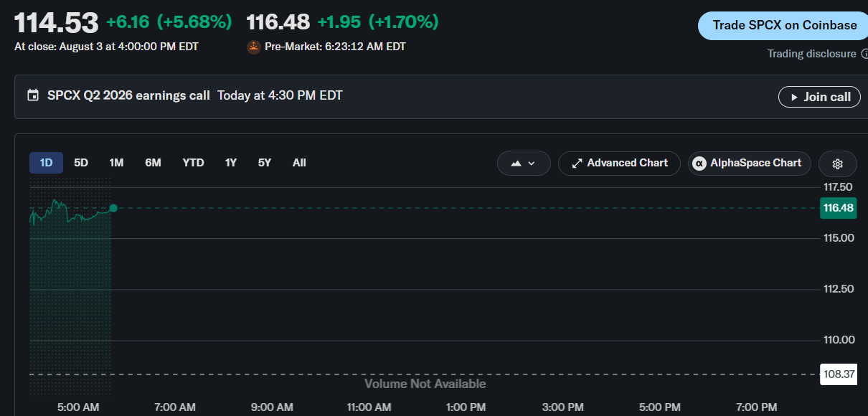Viewport: 868px width, 416px height.
Task: Click the 115.00 price axis label
Action: point(838,238)
